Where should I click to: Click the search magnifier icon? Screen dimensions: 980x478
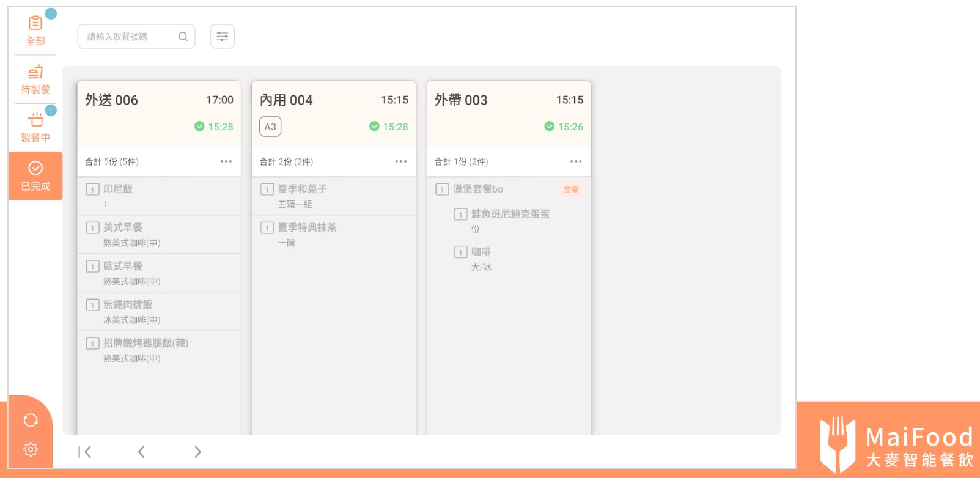tap(183, 37)
